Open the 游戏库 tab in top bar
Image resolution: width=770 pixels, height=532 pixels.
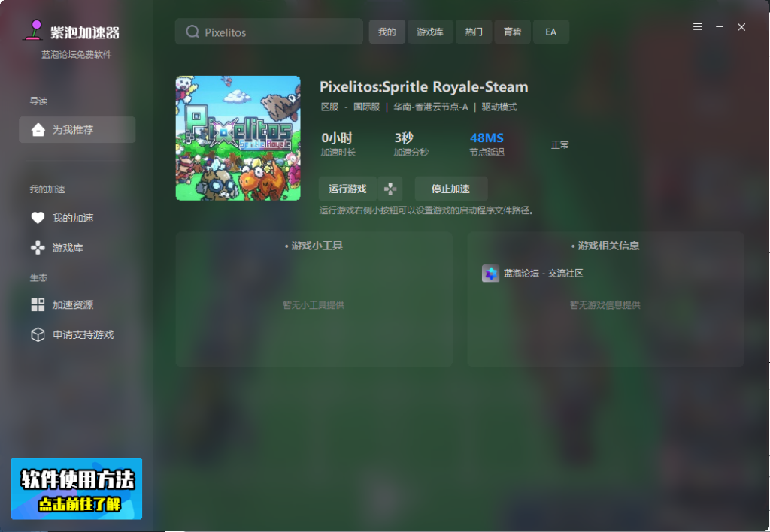coord(430,32)
